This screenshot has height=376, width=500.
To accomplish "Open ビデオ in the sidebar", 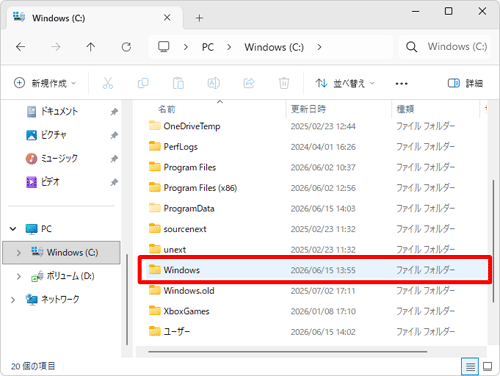I will [x=43, y=182].
